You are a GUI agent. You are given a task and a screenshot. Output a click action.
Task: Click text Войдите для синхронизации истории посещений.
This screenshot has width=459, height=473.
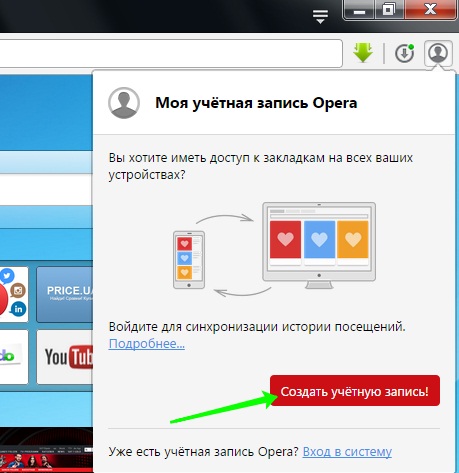(x=257, y=327)
